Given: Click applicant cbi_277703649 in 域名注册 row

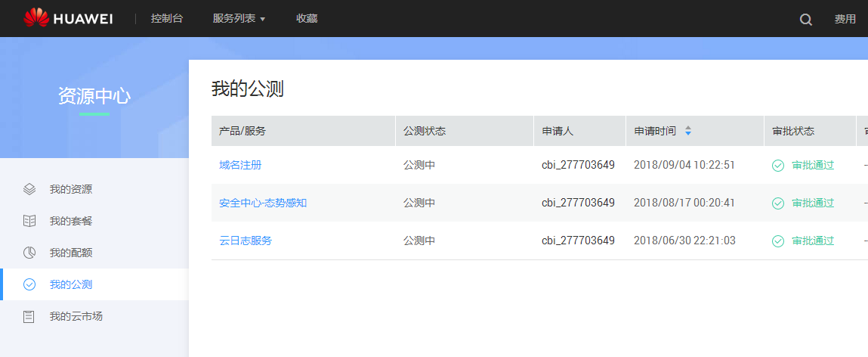Looking at the screenshot, I should click(x=578, y=165).
